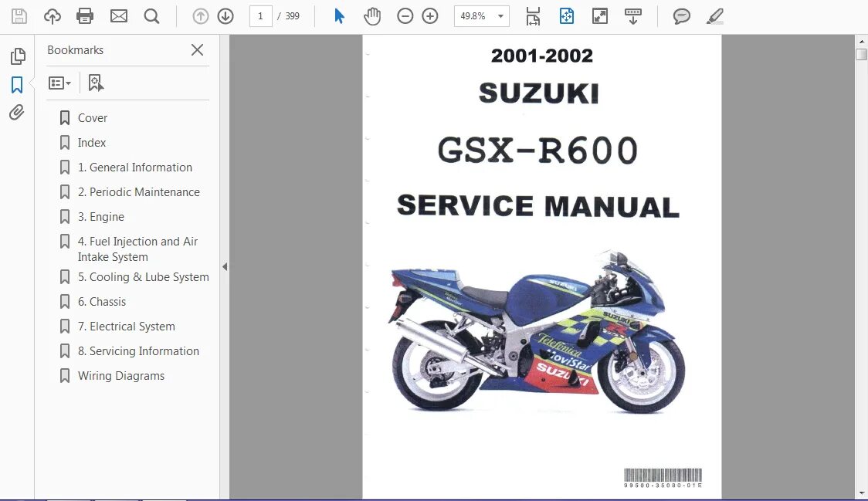Print the document using the printer icon

pos(85,16)
